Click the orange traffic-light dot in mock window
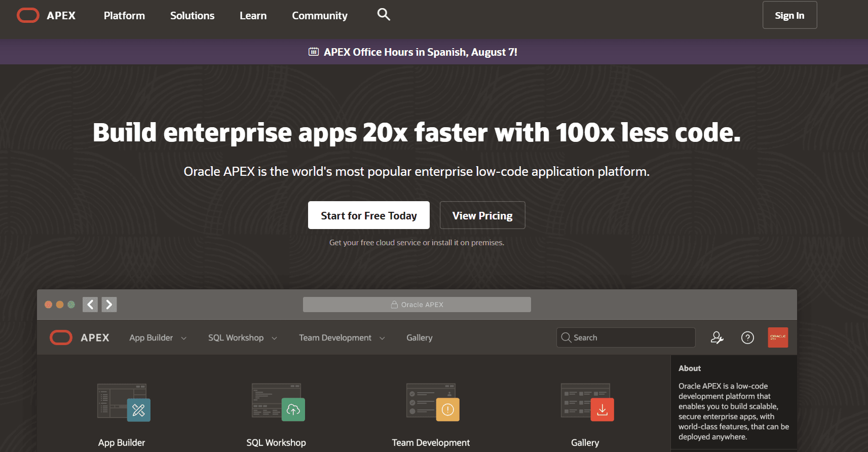 (x=60, y=305)
